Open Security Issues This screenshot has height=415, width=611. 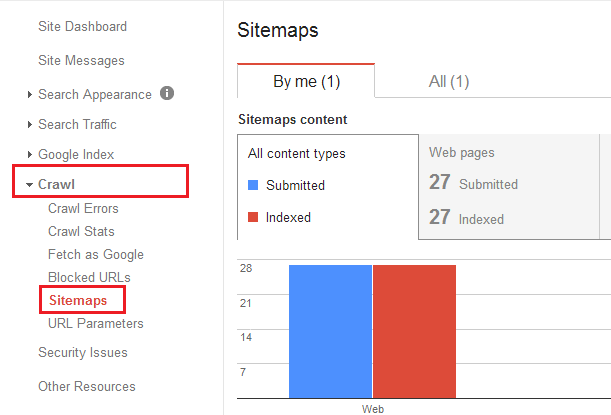click(x=83, y=353)
